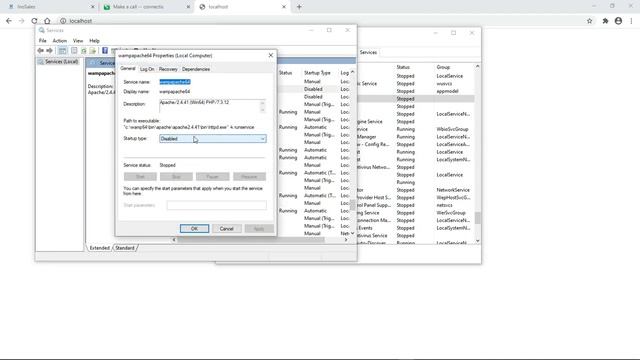Screen dimensions: 640x360
Task: Select the WerSvcGroup row in background window
Action: pyautogui.click(x=416, y=213)
